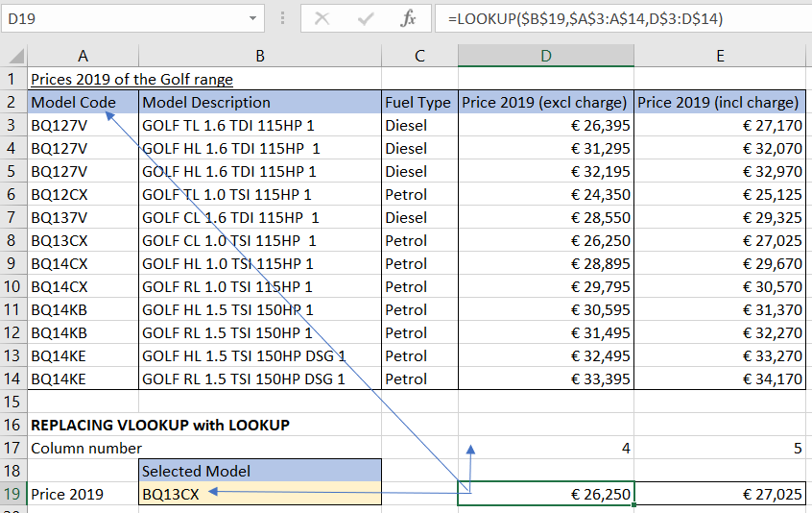
Task: Click the Select All corner triangle
Action: (x=14, y=56)
